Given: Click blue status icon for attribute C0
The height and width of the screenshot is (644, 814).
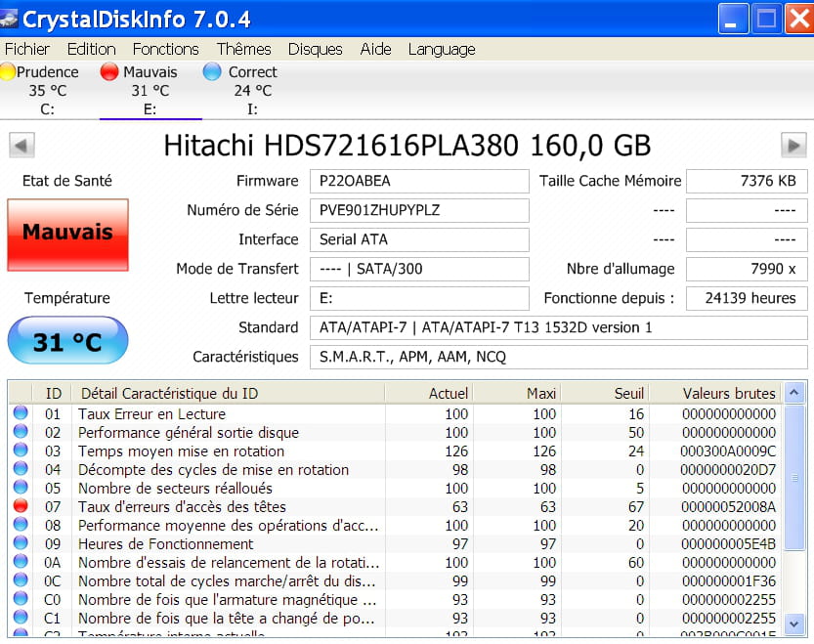Looking at the screenshot, I should (21, 598).
